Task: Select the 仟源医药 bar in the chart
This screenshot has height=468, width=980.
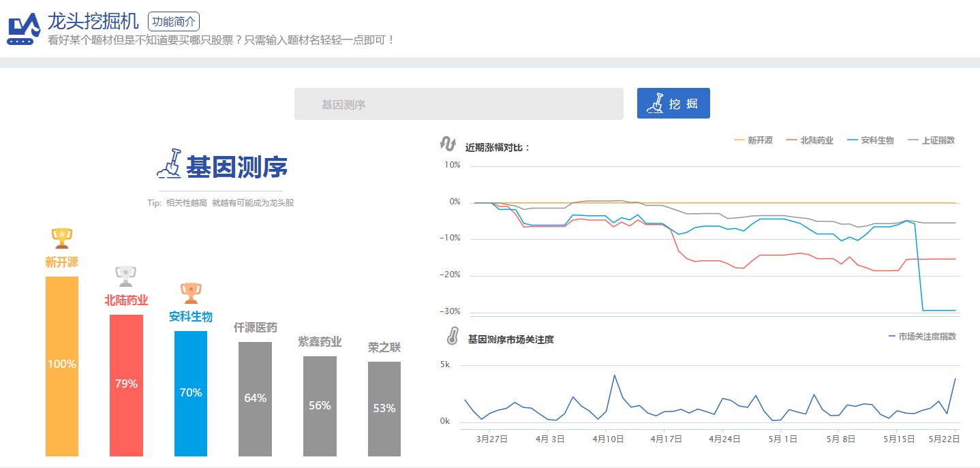Action: (254, 399)
